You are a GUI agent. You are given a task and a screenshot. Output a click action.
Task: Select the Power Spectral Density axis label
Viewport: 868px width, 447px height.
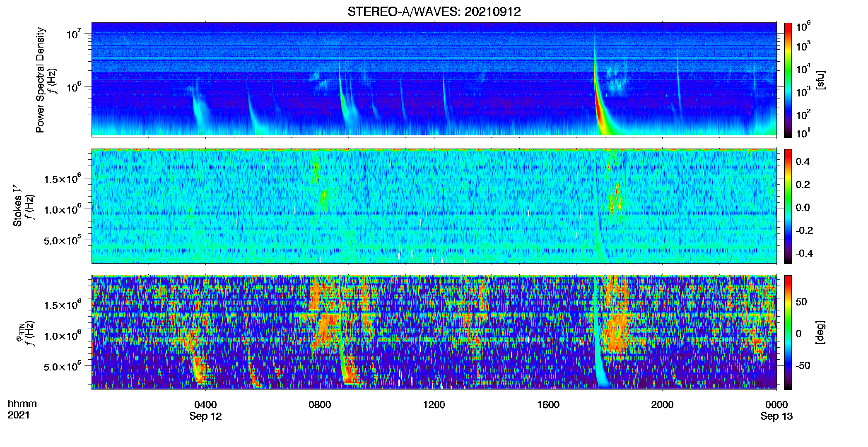(x=41, y=80)
